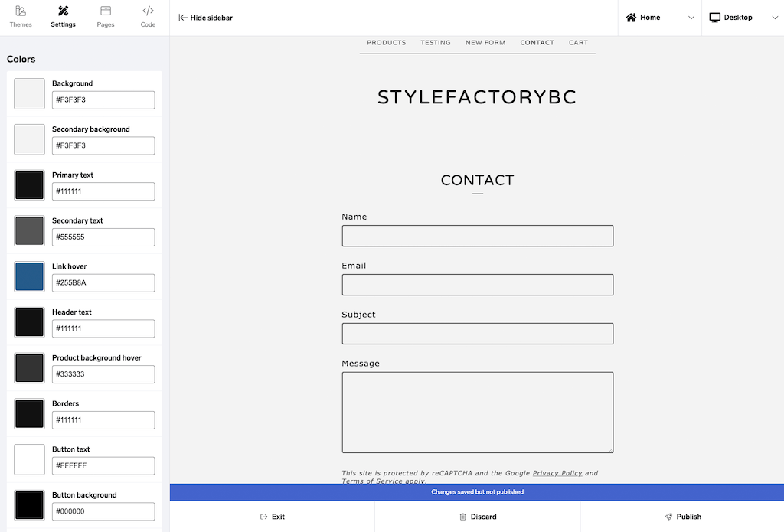Click the Message textarea in contact form

[478, 413]
